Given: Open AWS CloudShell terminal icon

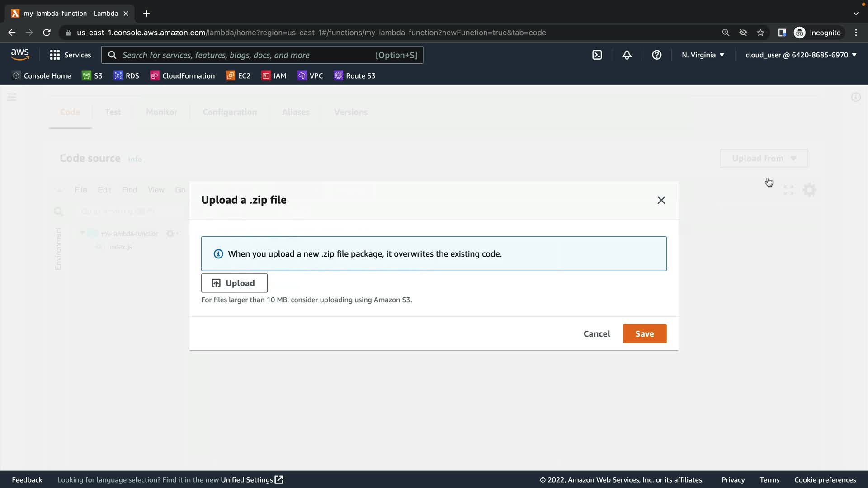Looking at the screenshot, I should (x=597, y=55).
